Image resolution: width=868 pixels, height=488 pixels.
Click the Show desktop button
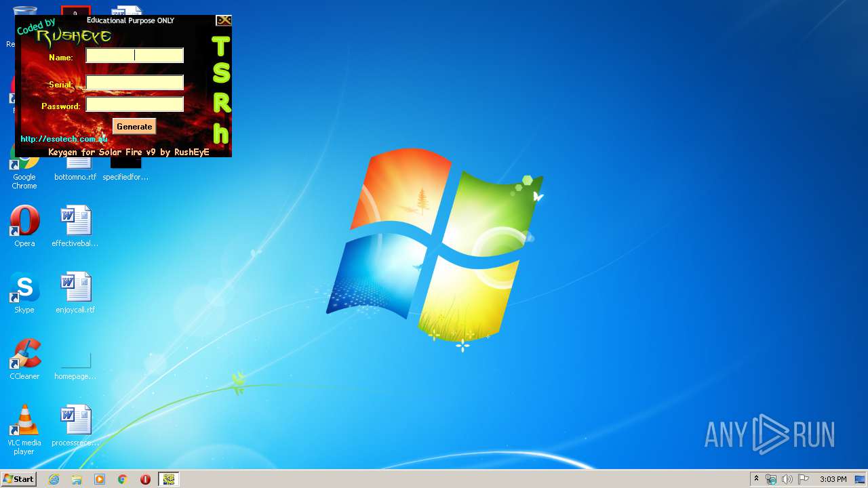click(861, 479)
